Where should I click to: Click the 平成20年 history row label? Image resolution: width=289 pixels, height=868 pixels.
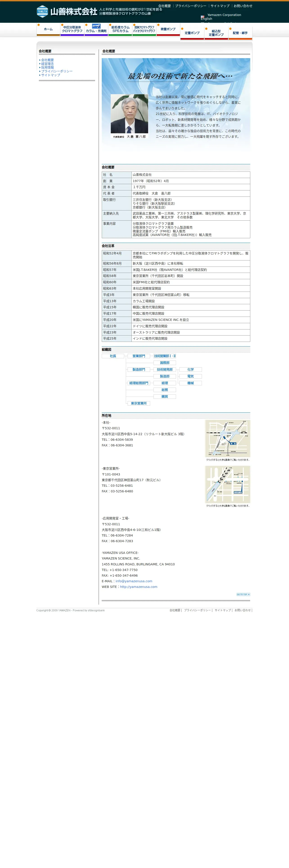point(116,320)
